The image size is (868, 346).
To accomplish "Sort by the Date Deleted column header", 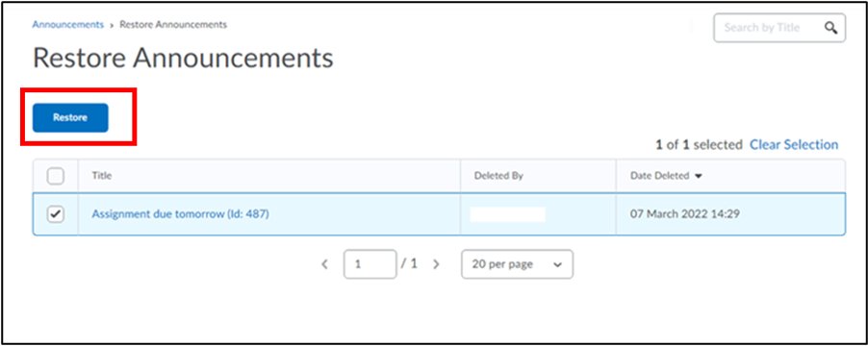I will click(660, 176).
